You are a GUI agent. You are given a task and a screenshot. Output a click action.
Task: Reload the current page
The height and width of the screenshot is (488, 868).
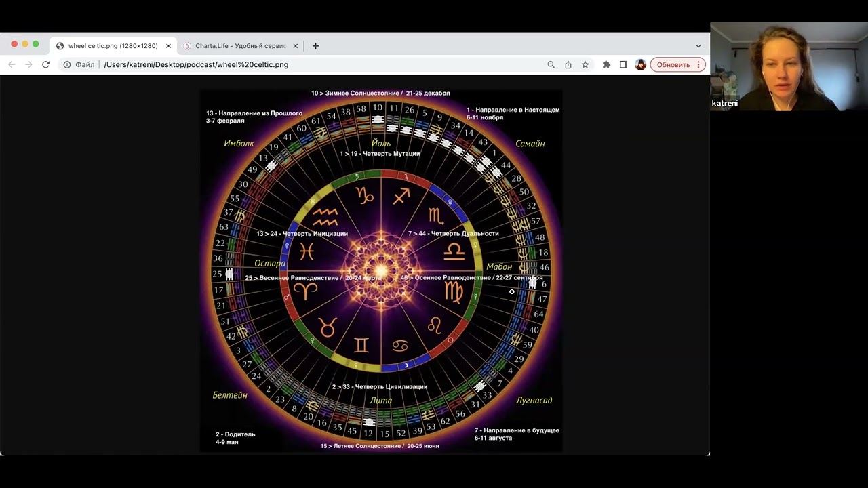click(45, 64)
